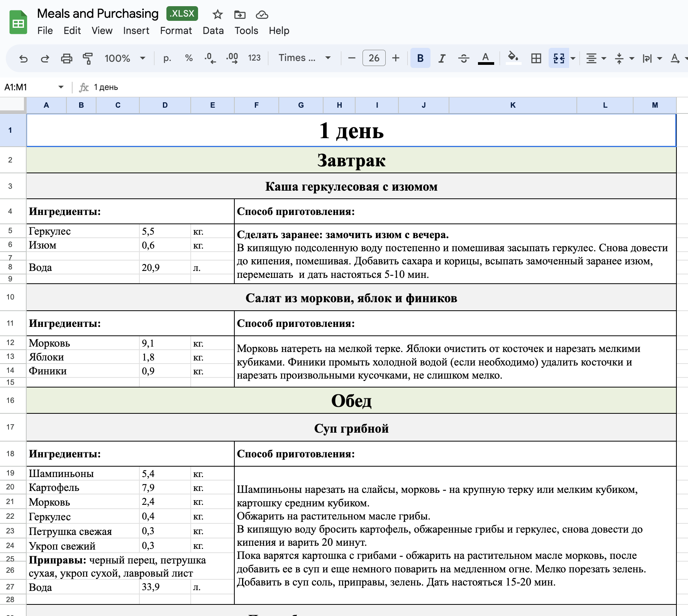Undo the last action
Viewport: 688px width, 616px height.
tap(23, 58)
